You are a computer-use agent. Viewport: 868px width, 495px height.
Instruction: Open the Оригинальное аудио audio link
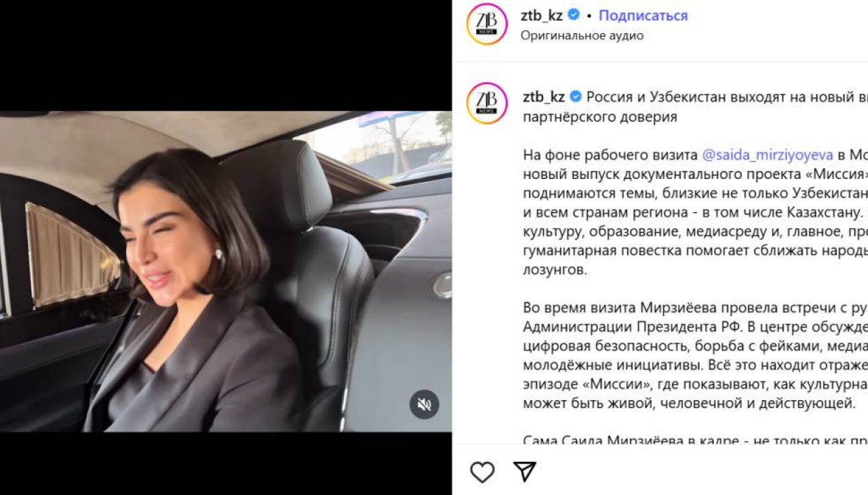click(582, 35)
